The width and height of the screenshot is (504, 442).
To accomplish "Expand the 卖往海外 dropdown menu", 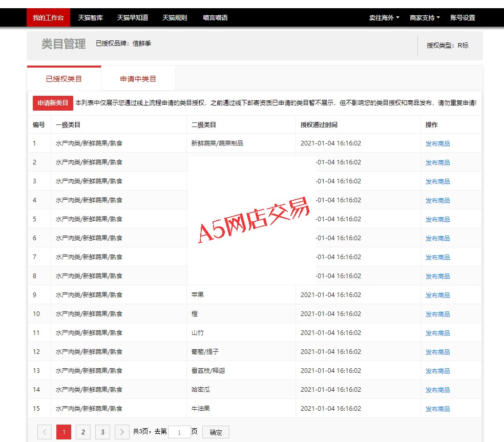I will pyautogui.click(x=384, y=18).
